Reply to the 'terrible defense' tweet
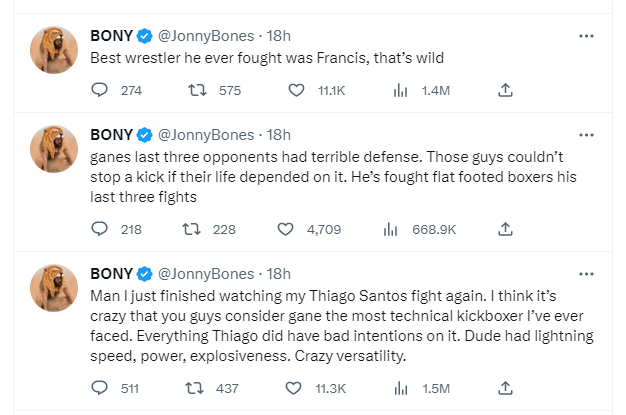This screenshot has width=626, height=415. coord(99,229)
